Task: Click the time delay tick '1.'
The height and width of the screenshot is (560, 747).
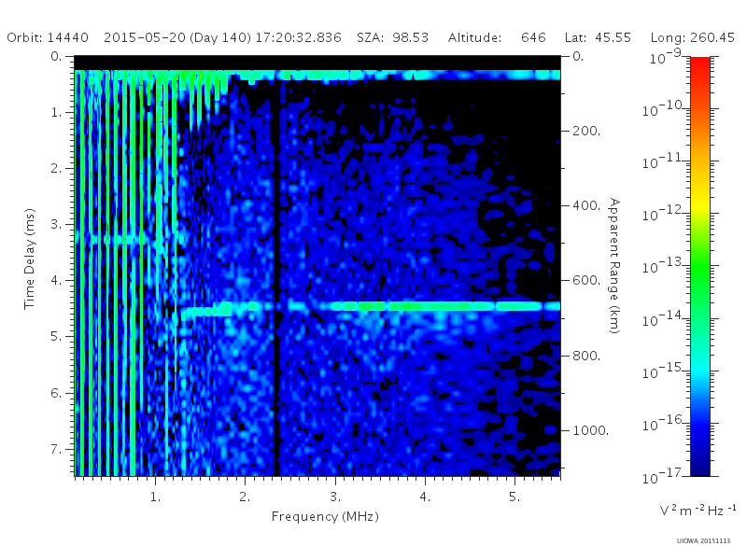Action: pos(57,112)
